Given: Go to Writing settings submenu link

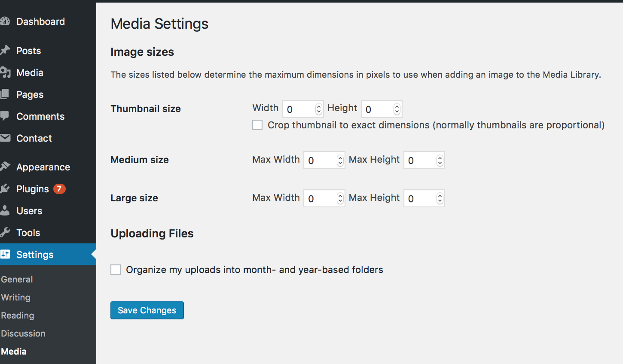Looking at the screenshot, I should [x=15, y=297].
